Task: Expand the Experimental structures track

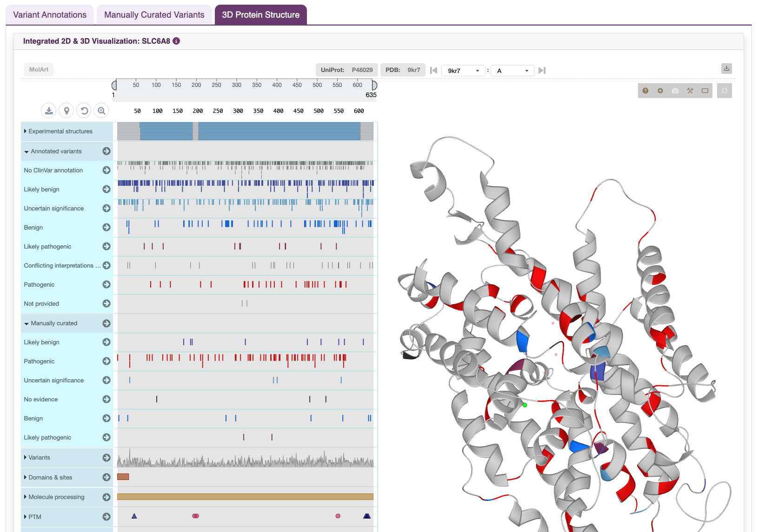Action: coord(26,131)
